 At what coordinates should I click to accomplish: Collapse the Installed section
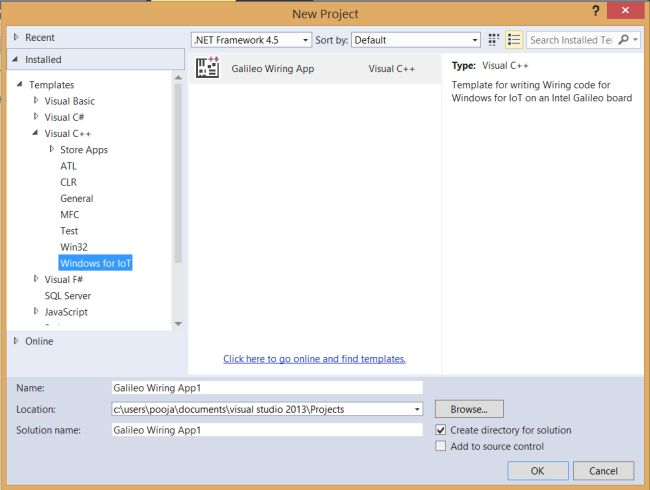click(16, 59)
